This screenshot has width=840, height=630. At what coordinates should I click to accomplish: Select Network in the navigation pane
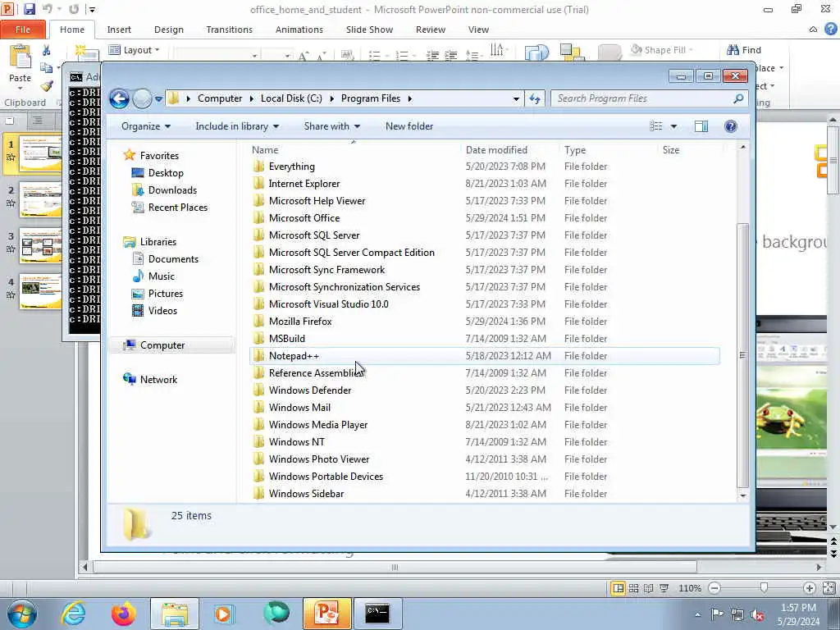(150, 379)
